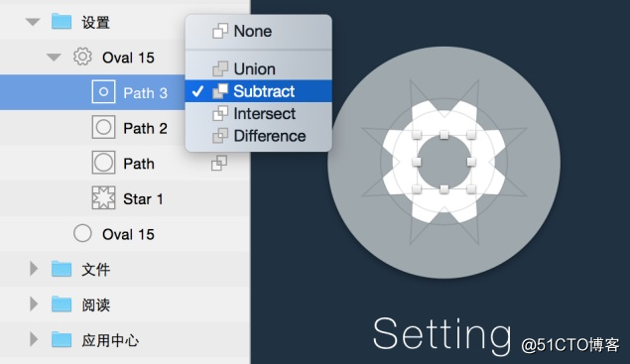
Task: Click the 设置 folder icon
Action: click(62, 21)
